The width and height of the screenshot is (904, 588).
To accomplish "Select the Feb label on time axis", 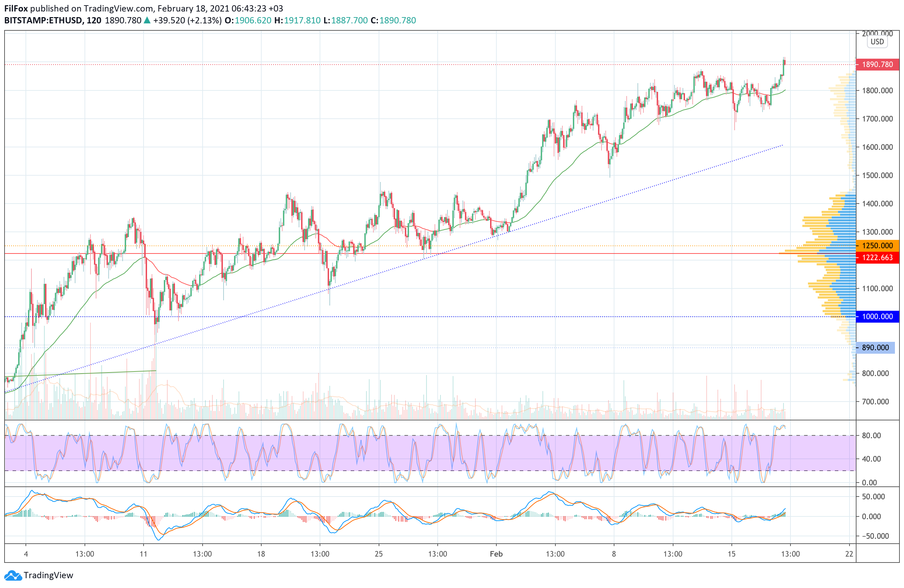I will pos(496,554).
